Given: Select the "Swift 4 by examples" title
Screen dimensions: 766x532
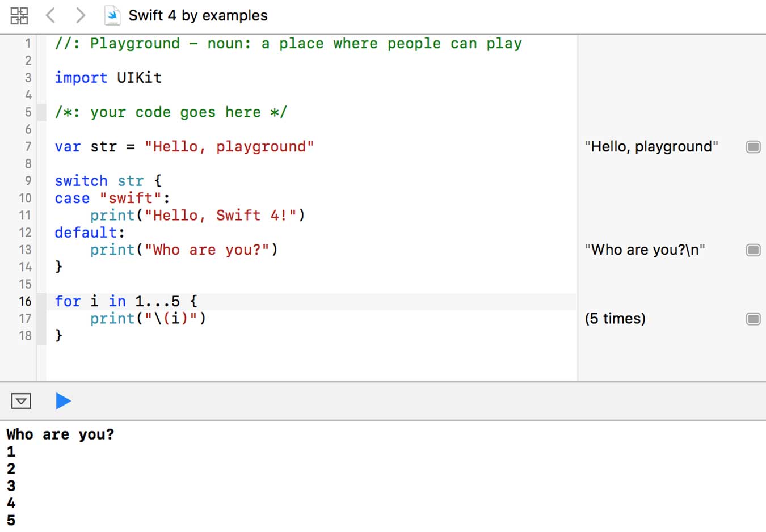Looking at the screenshot, I should [x=197, y=15].
